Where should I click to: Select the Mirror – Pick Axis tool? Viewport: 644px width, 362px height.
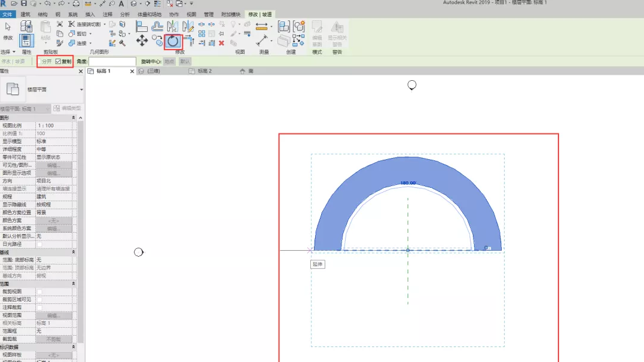[x=172, y=27]
